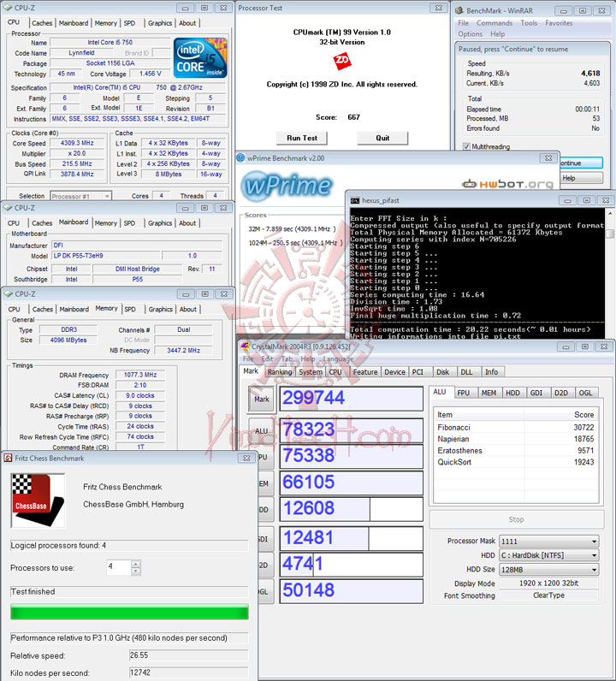Click the wPrime window title icon

(x=241, y=158)
